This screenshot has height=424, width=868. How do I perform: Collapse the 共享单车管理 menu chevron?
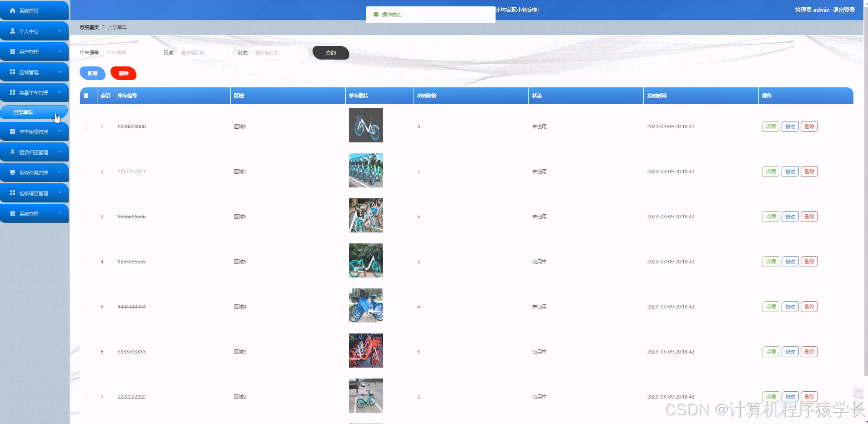coord(60,92)
